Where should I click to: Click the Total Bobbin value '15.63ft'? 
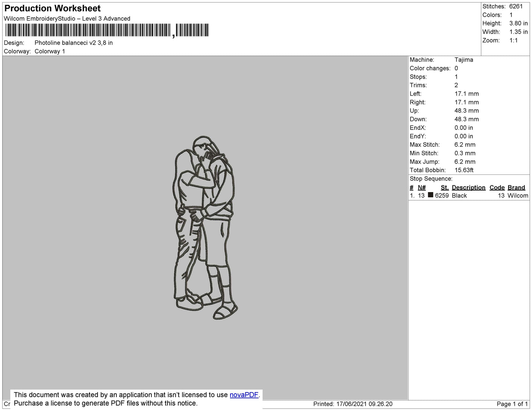tap(464, 170)
